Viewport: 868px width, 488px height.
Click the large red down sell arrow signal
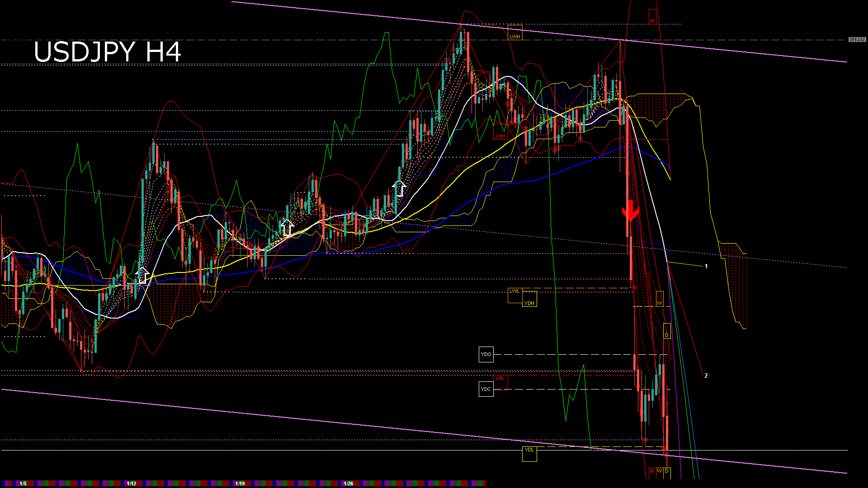[629, 212]
